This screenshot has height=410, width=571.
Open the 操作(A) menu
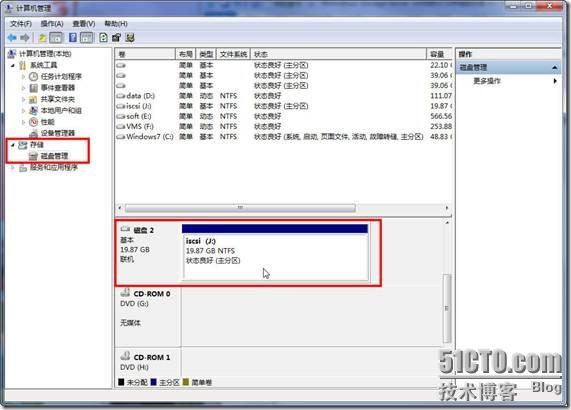(52, 24)
